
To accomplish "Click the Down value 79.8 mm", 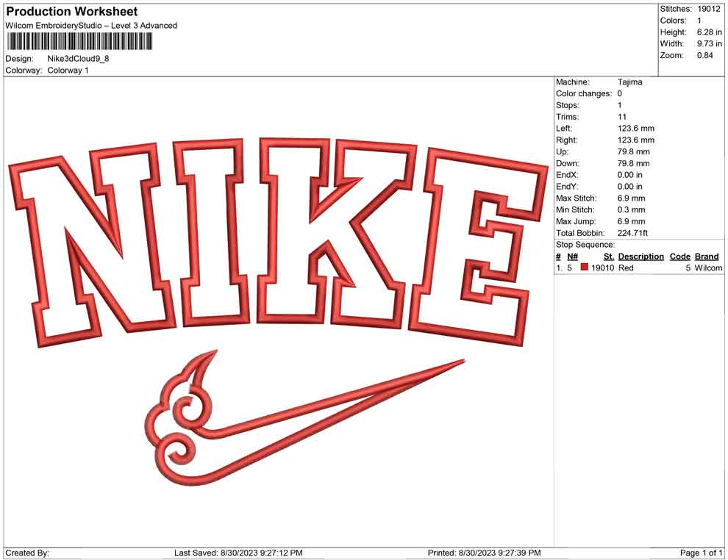I will (633, 163).
